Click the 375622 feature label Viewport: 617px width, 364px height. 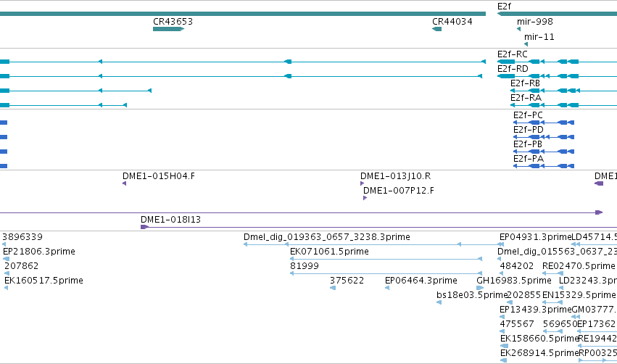[347, 281]
